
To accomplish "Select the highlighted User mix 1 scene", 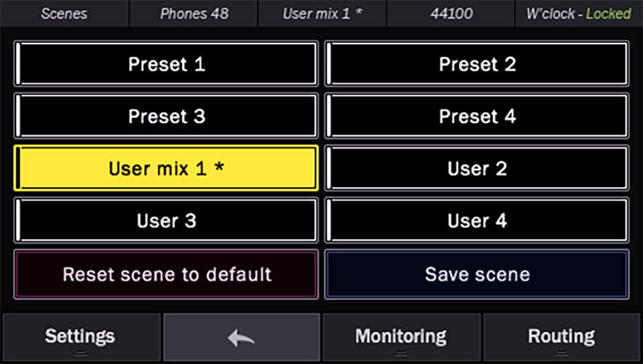I will (166, 169).
